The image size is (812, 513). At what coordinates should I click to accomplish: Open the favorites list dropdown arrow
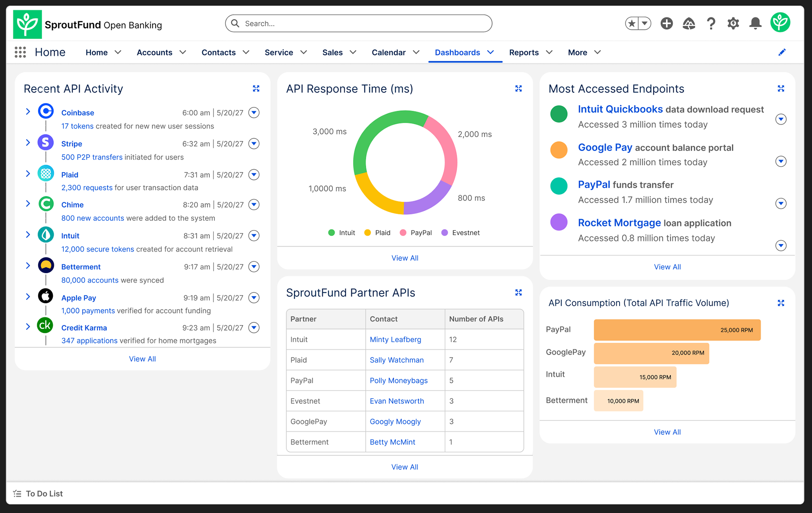point(645,23)
